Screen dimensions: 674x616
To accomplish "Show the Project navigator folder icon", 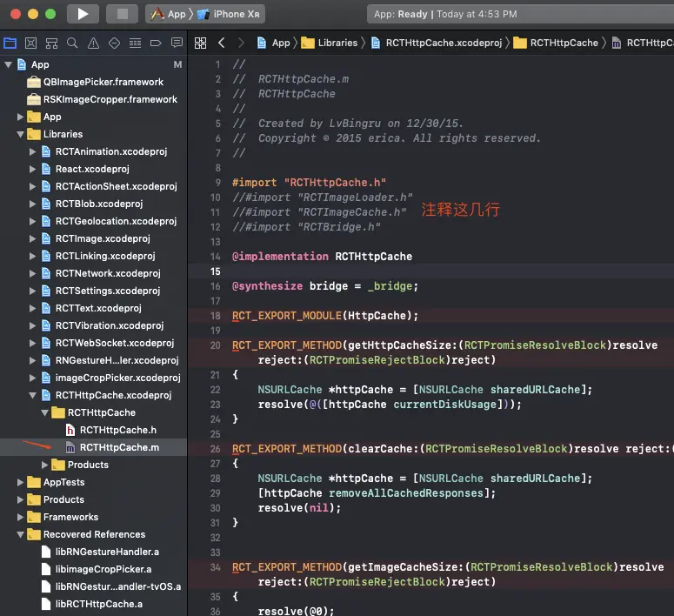I will pyautogui.click(x=10, y=43).
